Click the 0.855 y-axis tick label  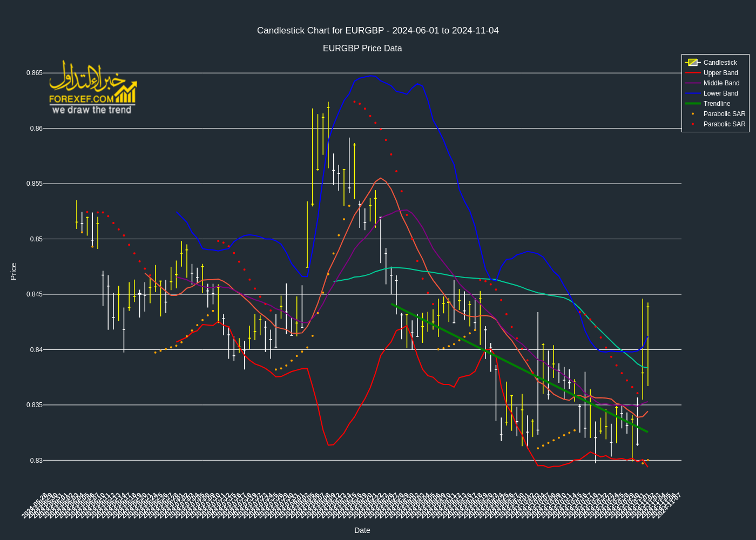[x=35, y=184]
